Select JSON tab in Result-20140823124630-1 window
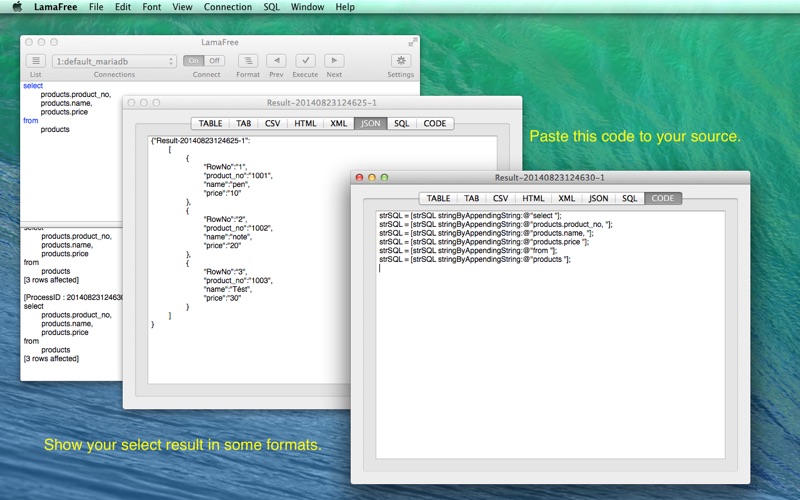Image resolution: width=800 pixels, height=500 pixels. (598, 198)
